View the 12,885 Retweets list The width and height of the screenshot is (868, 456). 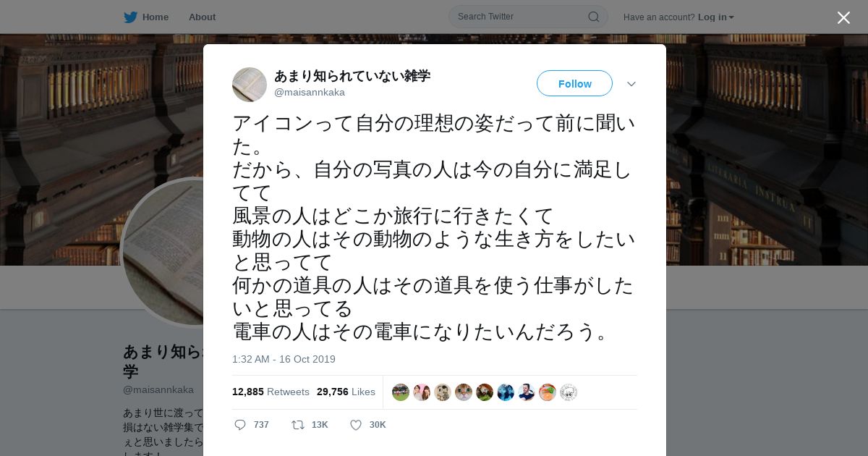point(271,392)
